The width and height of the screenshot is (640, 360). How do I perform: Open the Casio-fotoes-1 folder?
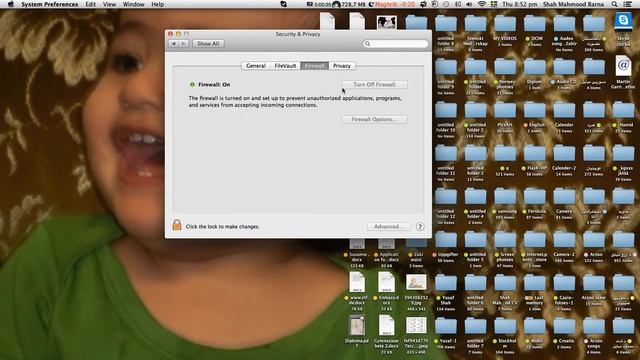[x=564, y=283]
